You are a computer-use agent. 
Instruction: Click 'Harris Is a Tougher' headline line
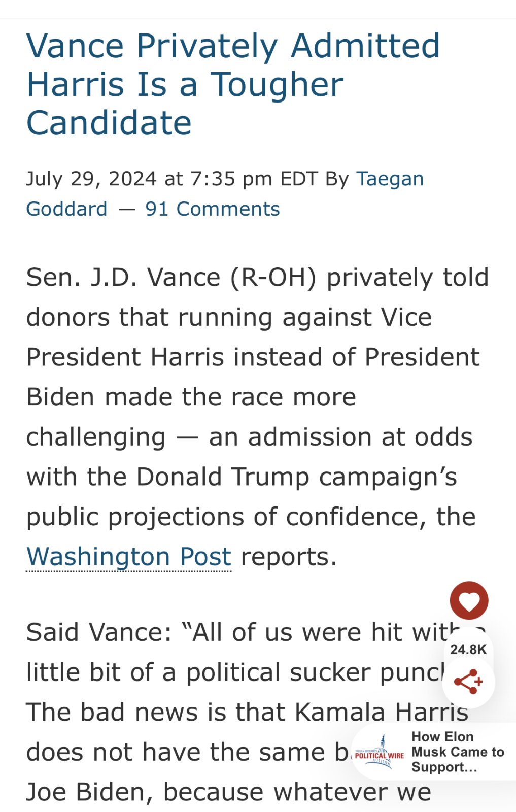point(185,85)
